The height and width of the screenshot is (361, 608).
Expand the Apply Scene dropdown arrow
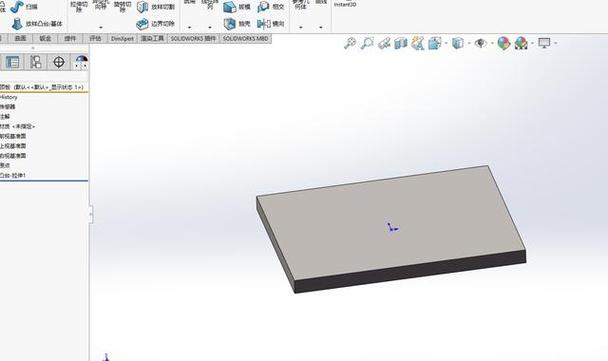532,43
